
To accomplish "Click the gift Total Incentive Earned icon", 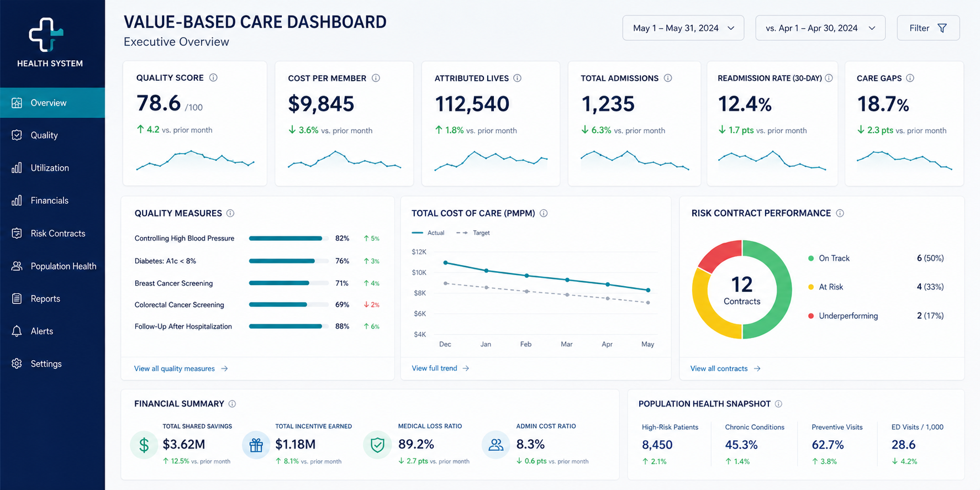I will [x=256, y=445].
